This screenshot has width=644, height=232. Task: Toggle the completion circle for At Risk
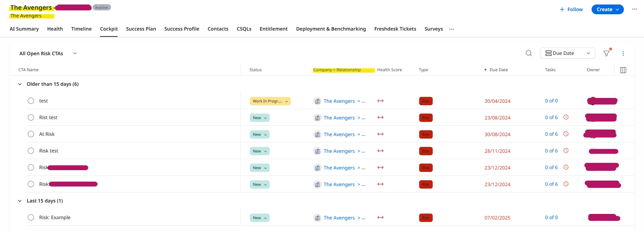[31, 134]
